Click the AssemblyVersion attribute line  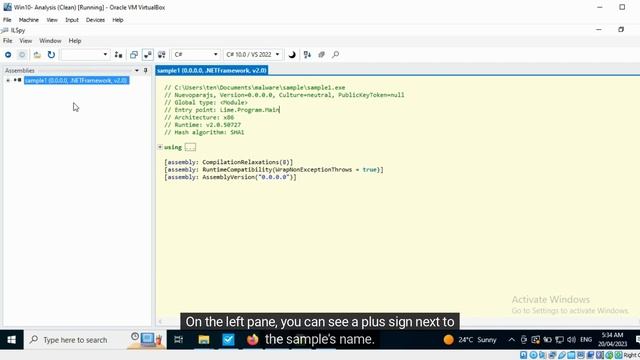click(x=230, y=177)
